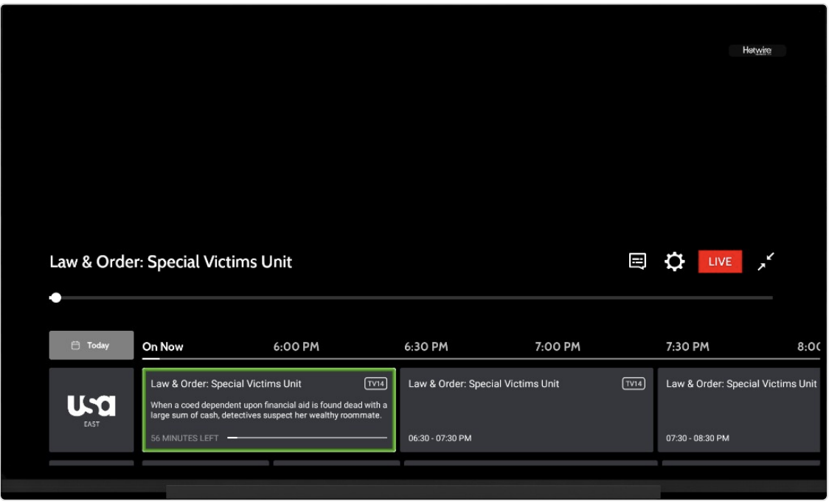Screen dimensions: 829x504
Task: Click the playback progress slider handle
Action: coord(55,298)
